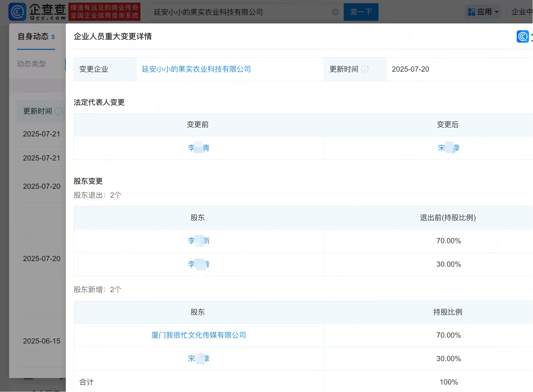Open exiting shareholder 李*新 with 70.00%
This screenshot has height=392, width=533.
(199, 241)
